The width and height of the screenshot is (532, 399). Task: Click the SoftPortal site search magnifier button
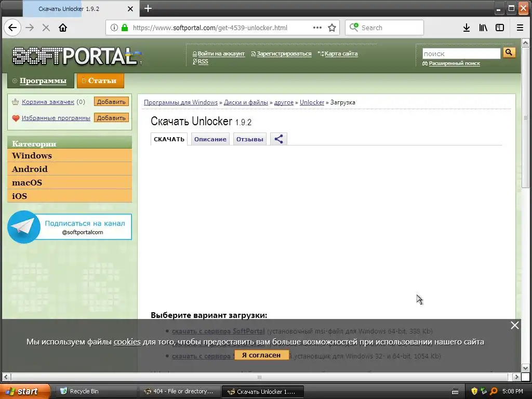point(509,52)
